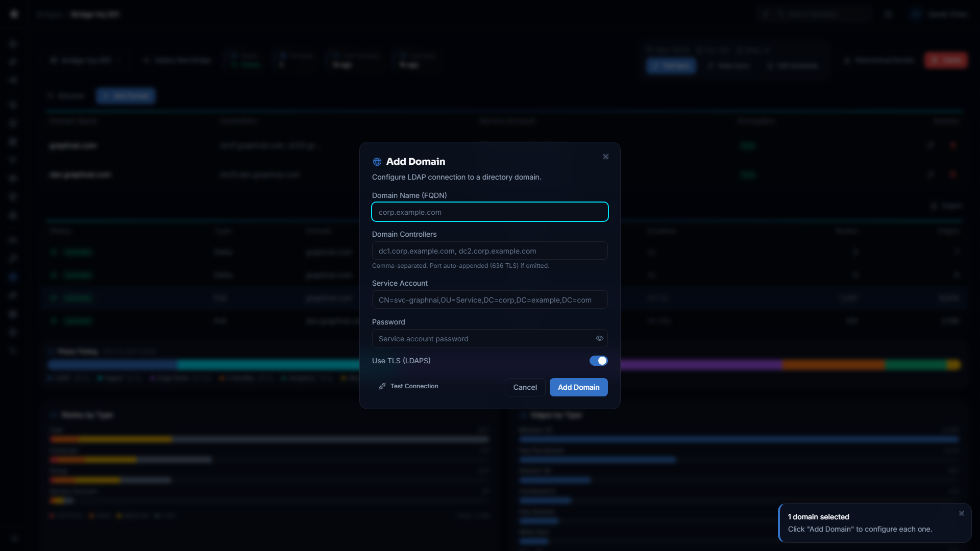Click the plug icon beside Test Connection
This screenshot has height=551, width=980.
(x=382, y=386)
